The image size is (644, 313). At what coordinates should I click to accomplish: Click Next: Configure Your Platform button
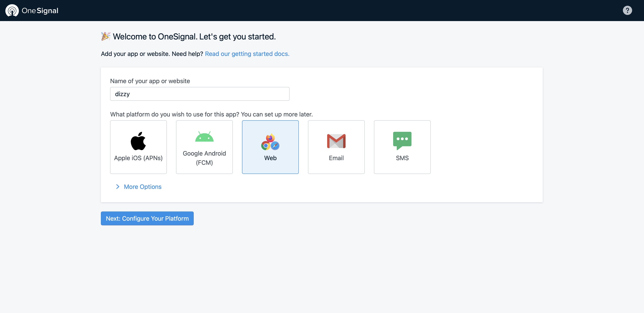147,218
